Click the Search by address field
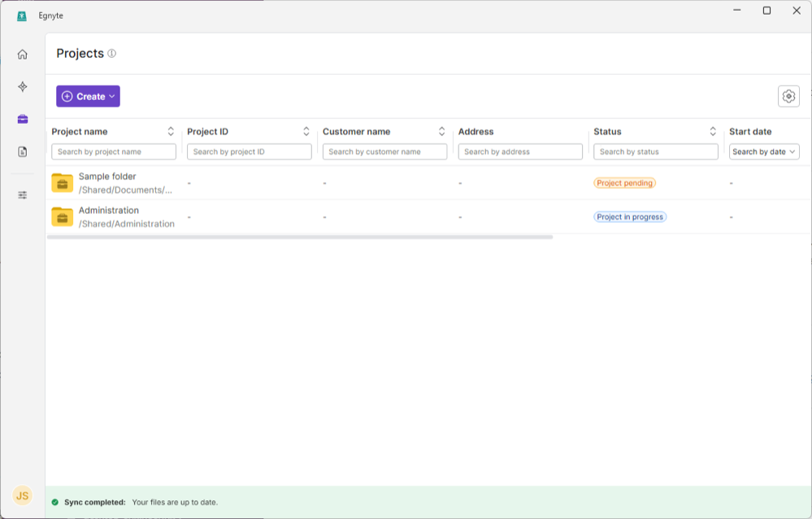The width and height of the screenshot is (812, 519). (x=520, y=151)
